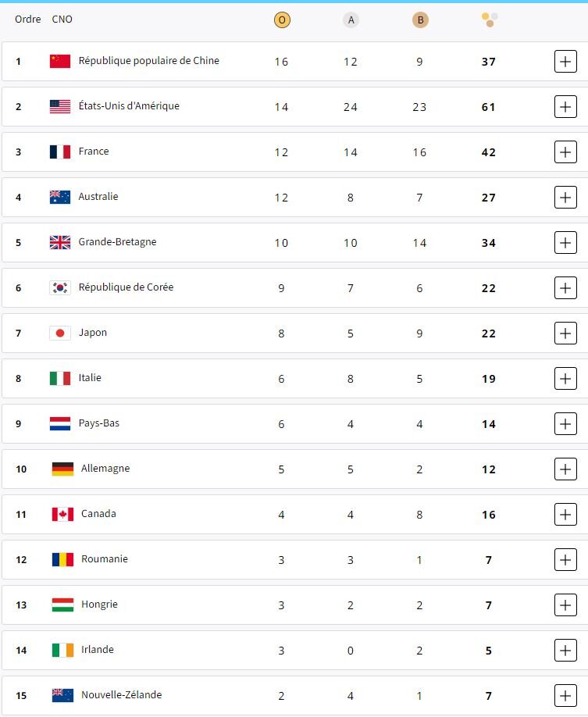Click the total medals column icon
The height and width of the screenshot is (717, 588).
pos(490,20)
